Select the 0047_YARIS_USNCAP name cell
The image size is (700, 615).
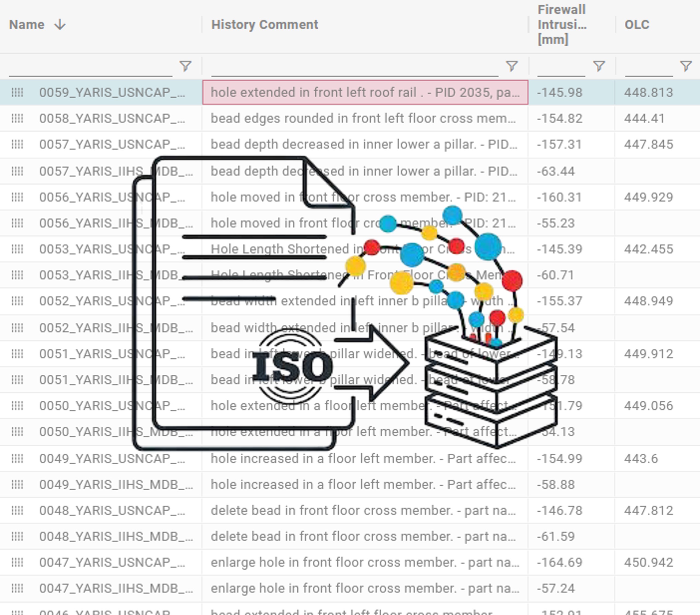(112, 562)
